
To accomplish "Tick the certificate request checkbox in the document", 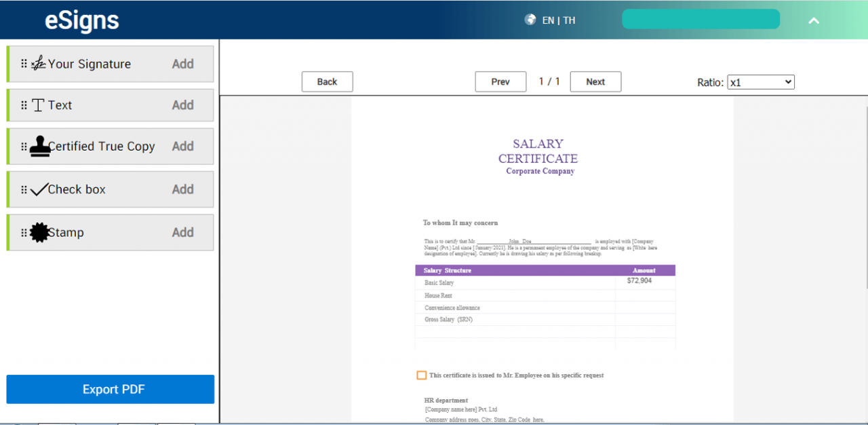I will 421,375.
